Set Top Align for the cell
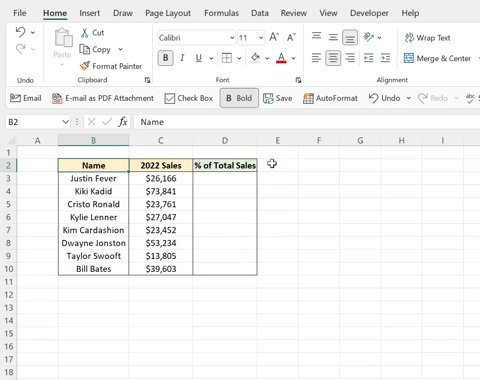Screen dimensions: 480x380 [x=316, y=37]
